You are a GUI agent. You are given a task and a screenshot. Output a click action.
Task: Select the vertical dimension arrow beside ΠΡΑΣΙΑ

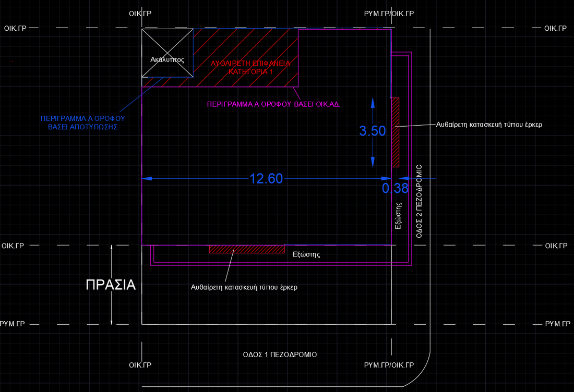(x=112, y=285)
